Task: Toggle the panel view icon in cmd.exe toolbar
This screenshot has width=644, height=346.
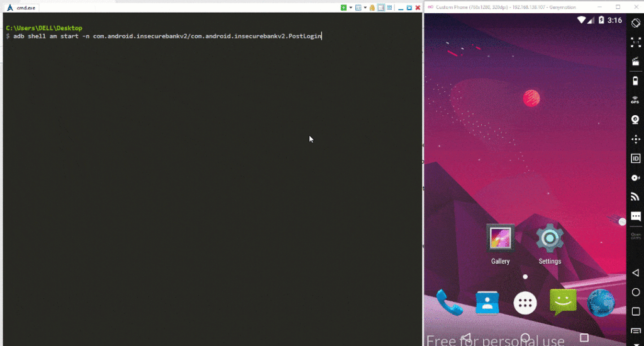Action: pos(381,8)
